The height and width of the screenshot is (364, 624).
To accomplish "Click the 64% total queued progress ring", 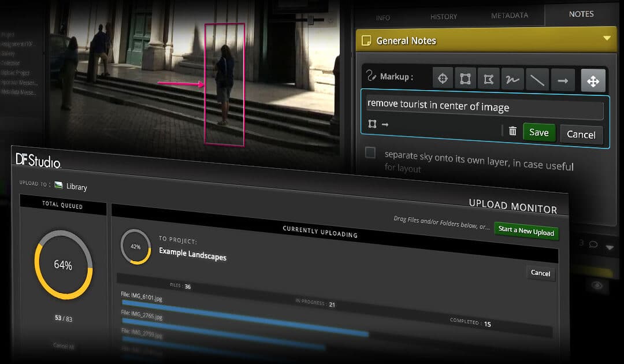I will pyautogui.click(x=64, y=265).
